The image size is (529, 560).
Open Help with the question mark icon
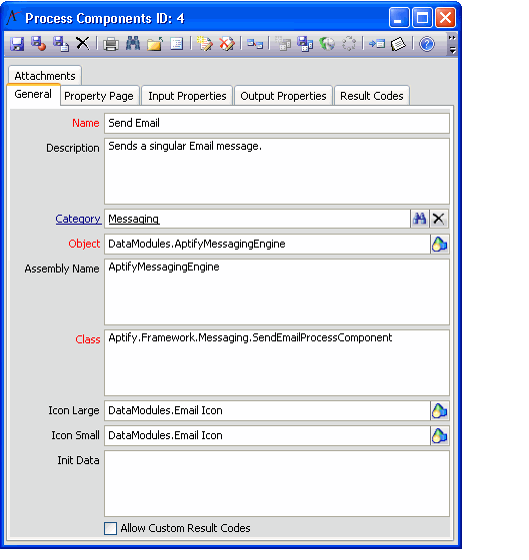[x=426, y=44]
